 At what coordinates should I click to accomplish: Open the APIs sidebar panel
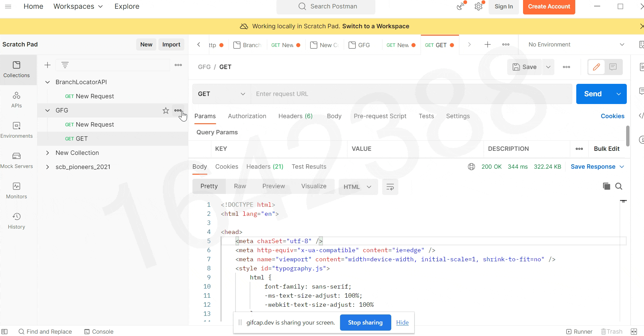click(x=17, y=100)
